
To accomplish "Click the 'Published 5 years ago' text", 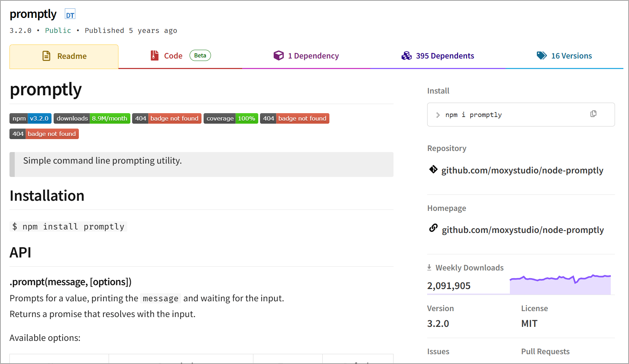I will point(131,30).
